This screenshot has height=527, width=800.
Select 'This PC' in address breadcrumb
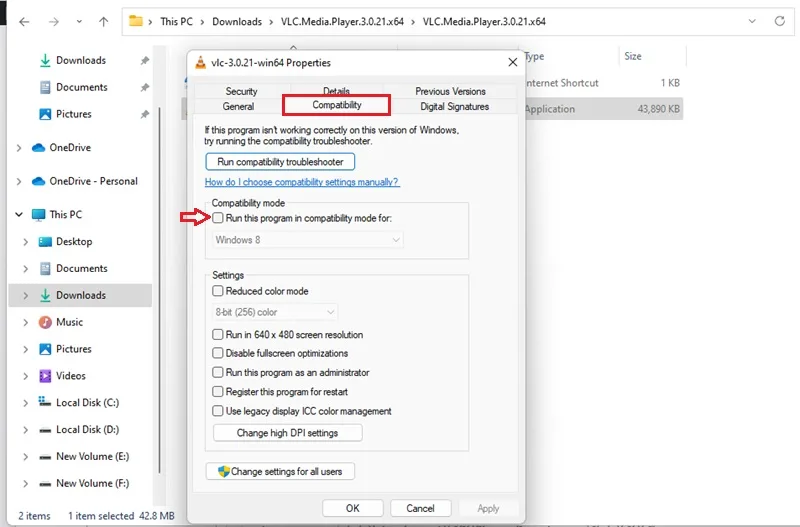[177, 21]
